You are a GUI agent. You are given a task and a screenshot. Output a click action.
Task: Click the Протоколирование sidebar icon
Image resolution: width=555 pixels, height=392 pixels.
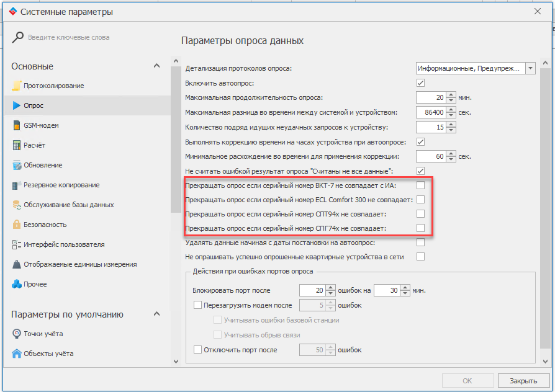click(17, 86)
